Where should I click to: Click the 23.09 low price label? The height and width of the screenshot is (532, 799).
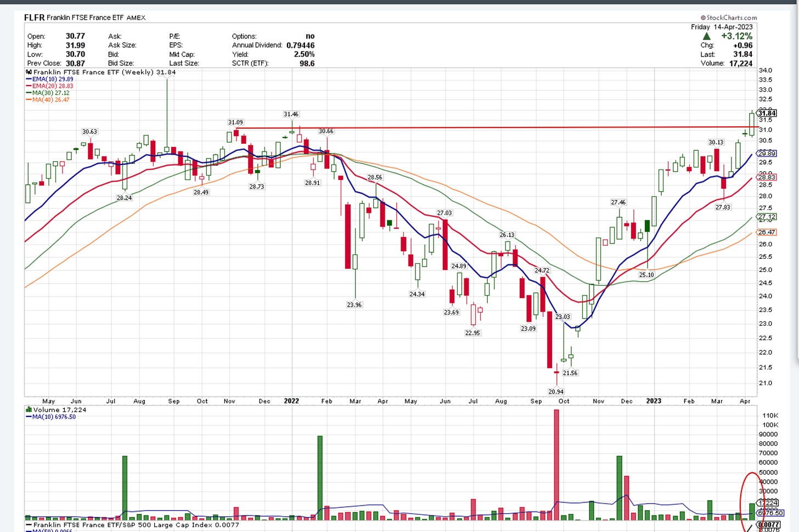point(528,329)
